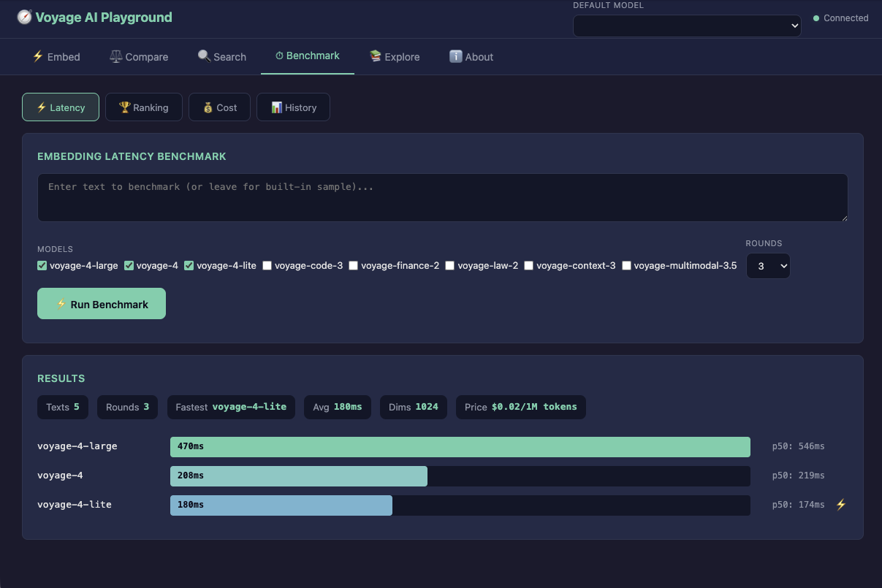Go to the Explore tab
This screenshot has width=882, height=588.
[x=395, y=56]
